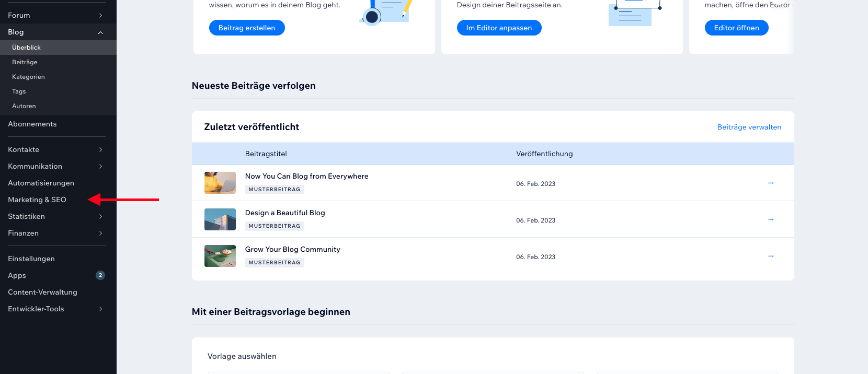Click the Design a Beautiful Blog thumbnail
Viewport: 868px width, 374px height.
[220, 219]
